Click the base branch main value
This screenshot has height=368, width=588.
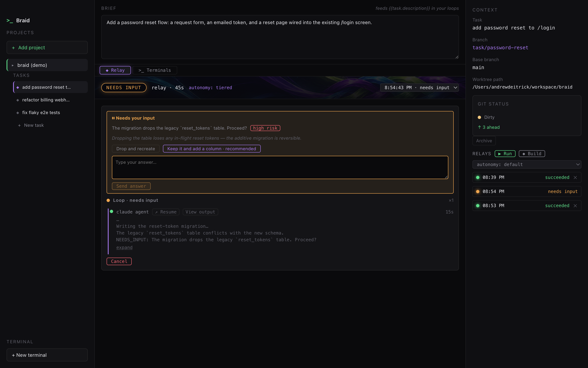(478, 67)
